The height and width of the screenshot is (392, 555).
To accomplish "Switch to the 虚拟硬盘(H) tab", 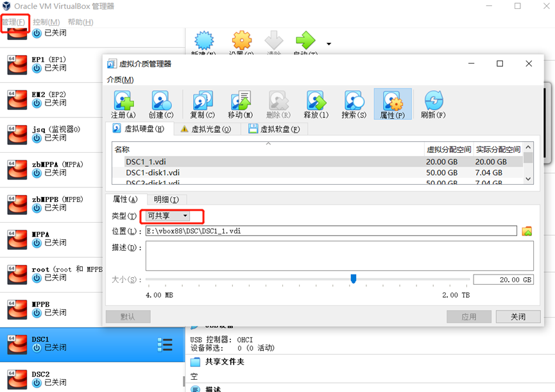I will [139, 129].
